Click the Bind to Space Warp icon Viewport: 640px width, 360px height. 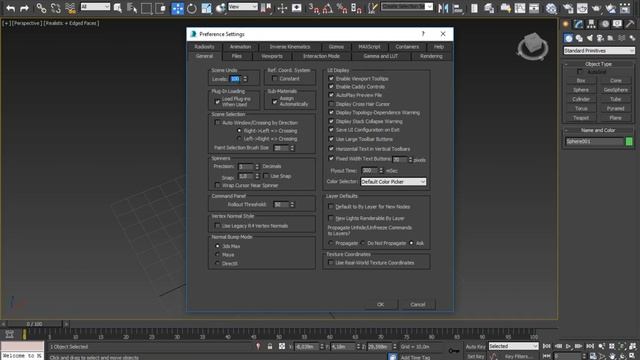pyautogui.click(x=70, y=8)
